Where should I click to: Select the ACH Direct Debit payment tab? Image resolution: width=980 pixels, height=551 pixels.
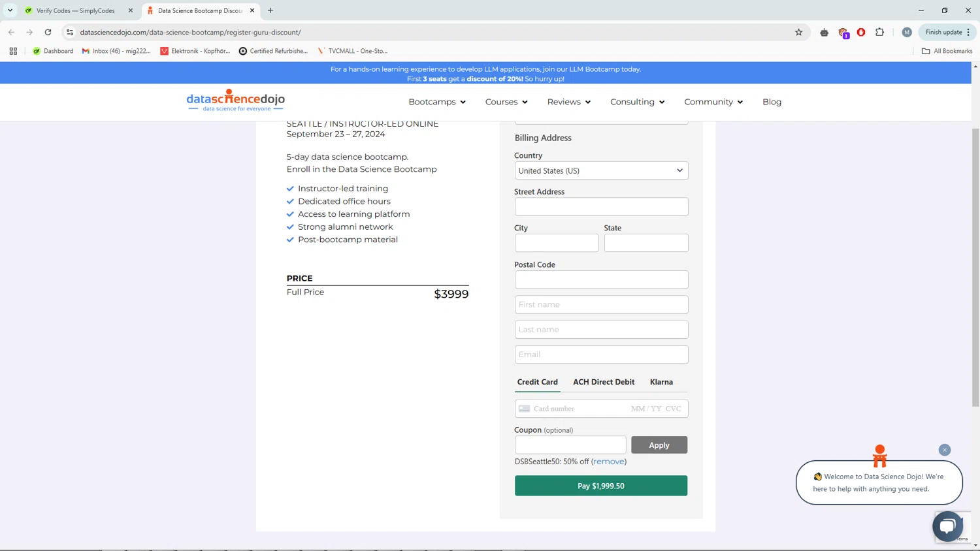pyautogui.click(x=604, y=382)
